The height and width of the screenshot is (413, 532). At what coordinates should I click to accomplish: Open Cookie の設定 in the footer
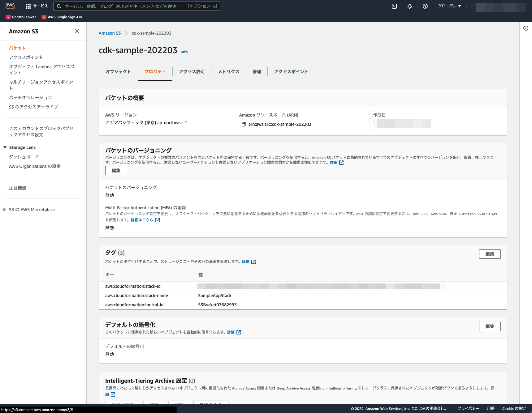(514, 409)
